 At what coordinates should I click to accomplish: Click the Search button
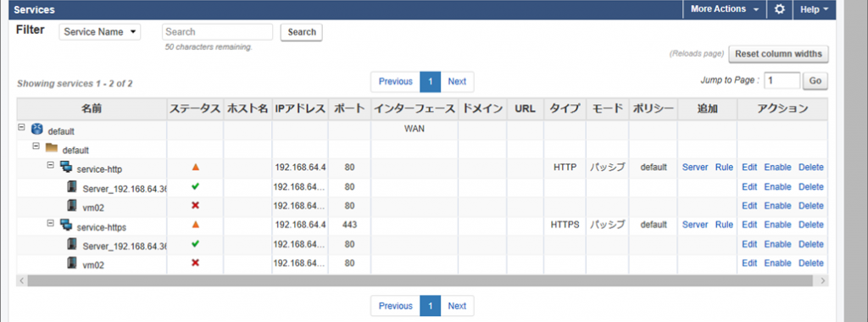(302, 32)
